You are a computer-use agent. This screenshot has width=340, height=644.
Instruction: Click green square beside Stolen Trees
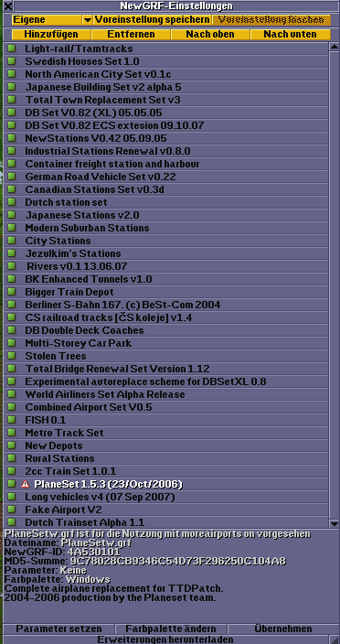(x=12, y=356)
